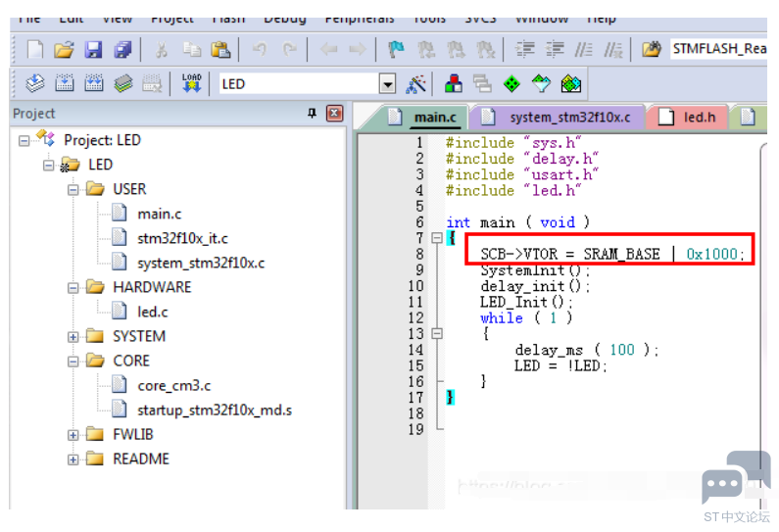Open the green diamond Run-Time Environment icon
The width and height of the screenshot is (779, 532).
click(x=511, y=83)
